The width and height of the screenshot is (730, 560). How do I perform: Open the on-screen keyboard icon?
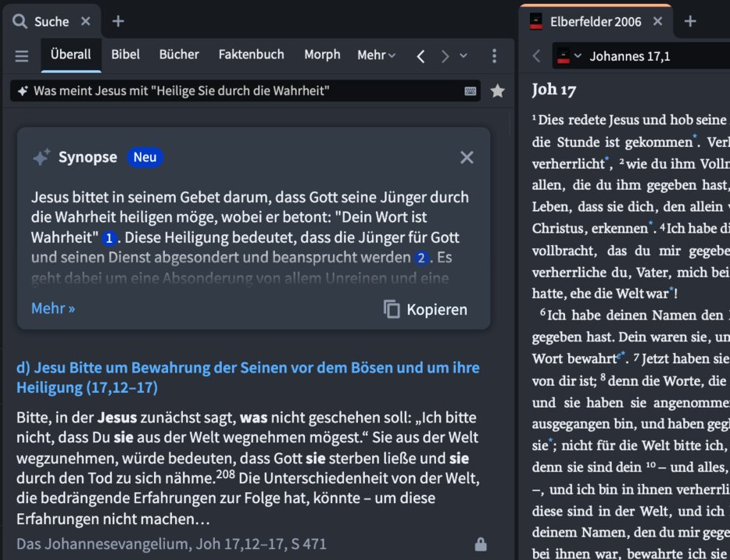point(471,91)
